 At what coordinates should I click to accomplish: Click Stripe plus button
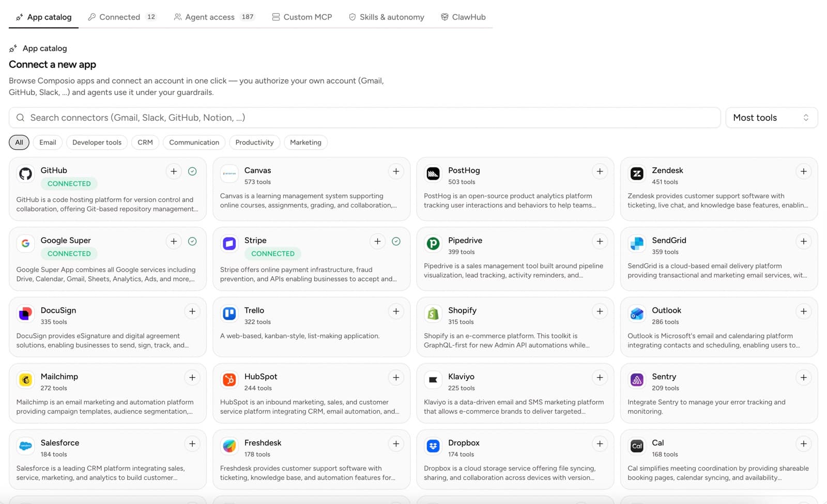coord(377,241)
